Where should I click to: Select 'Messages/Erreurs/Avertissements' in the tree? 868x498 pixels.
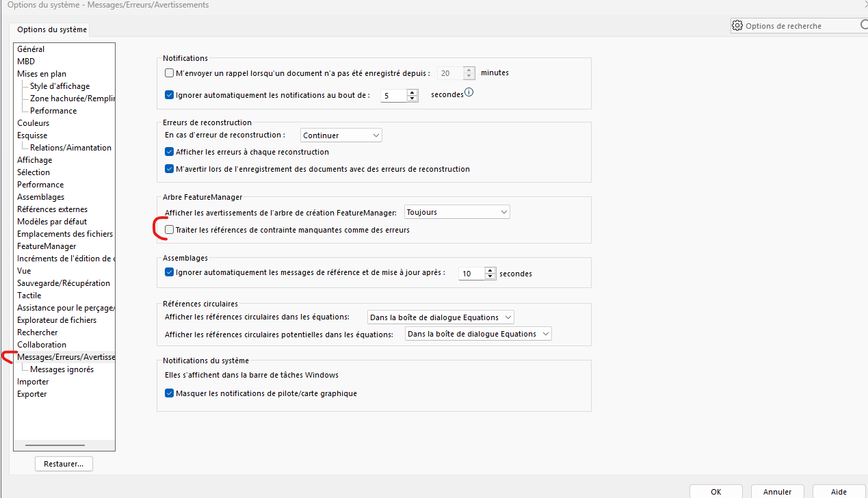point(66,357)
